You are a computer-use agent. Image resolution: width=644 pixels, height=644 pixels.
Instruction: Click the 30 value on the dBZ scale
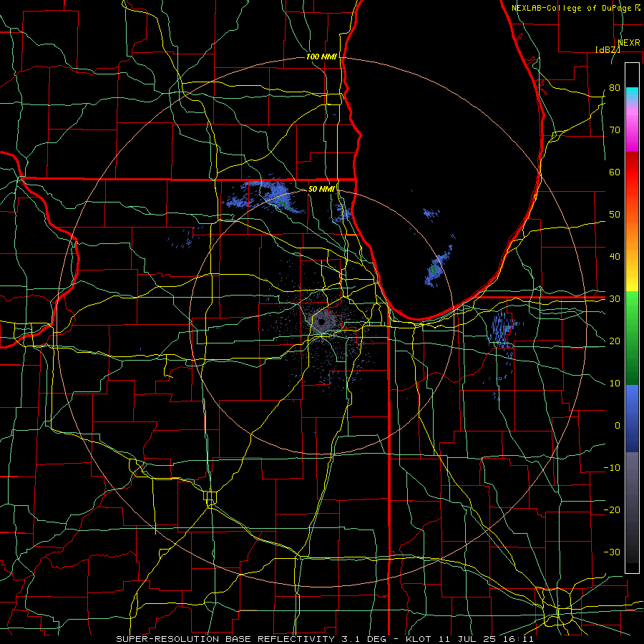pyautogui.click(x=615, y=299)
